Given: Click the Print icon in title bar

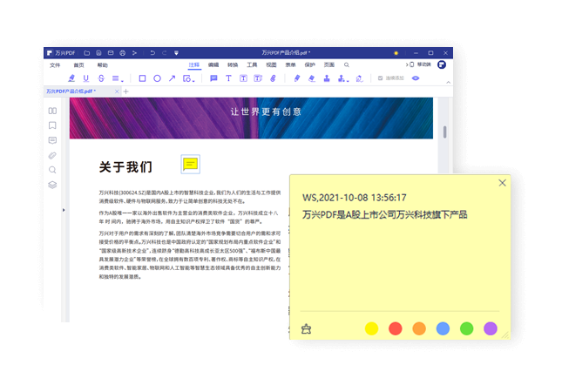Looking at the screenshot, I should [123, 52].
